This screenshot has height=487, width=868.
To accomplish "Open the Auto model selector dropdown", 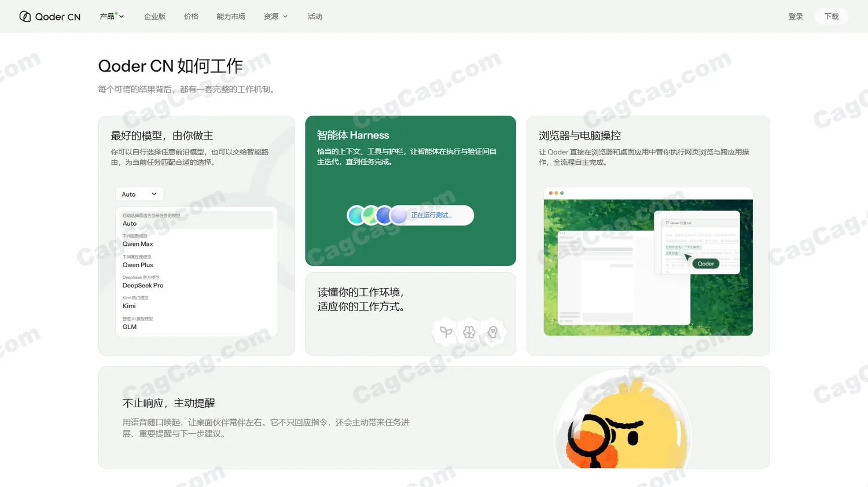I will click(139, 194).
